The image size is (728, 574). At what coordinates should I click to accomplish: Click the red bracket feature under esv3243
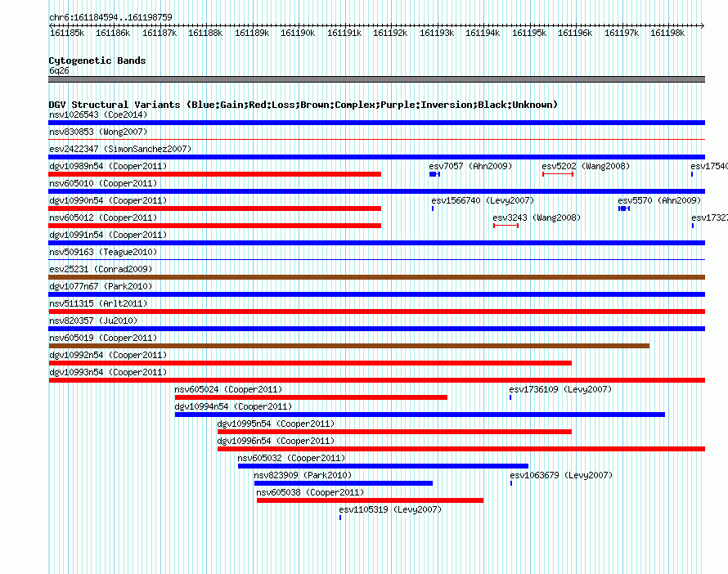point(506,226)
